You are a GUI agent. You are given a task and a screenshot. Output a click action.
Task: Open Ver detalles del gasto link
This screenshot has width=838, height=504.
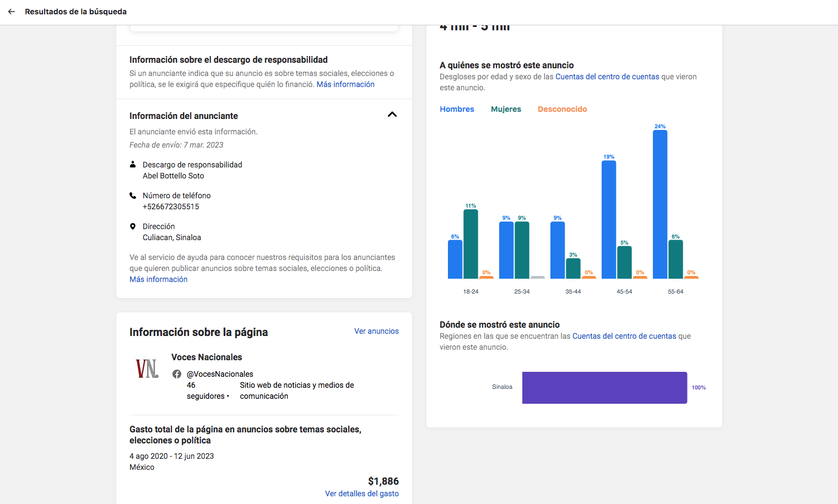[361, 494]
